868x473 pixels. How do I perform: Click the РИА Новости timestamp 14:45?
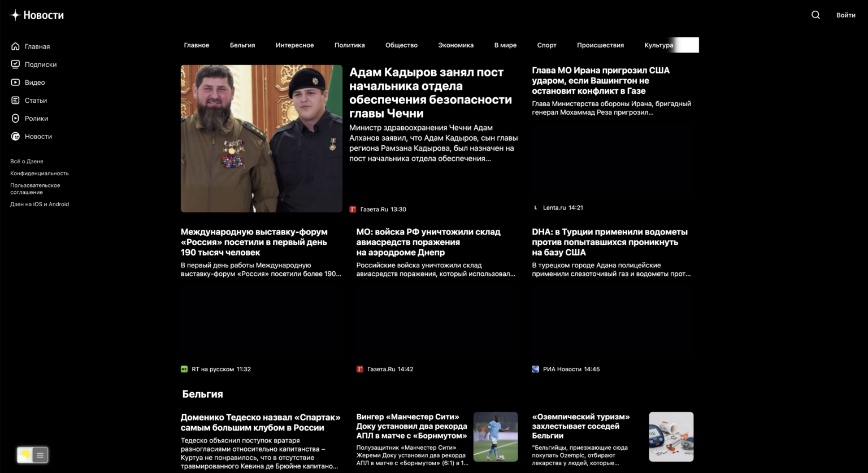(591, 368)
